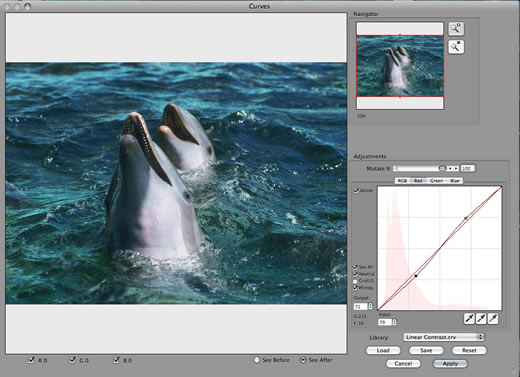Switch to the Blue channel tab
Viewport: 520px width, 377px height.
[455, 181]
